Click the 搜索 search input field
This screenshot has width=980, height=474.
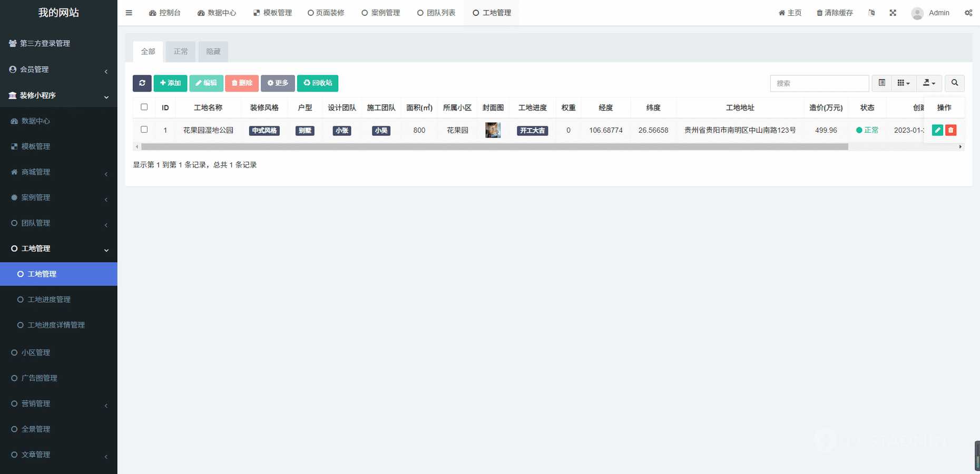pos(819,83)
